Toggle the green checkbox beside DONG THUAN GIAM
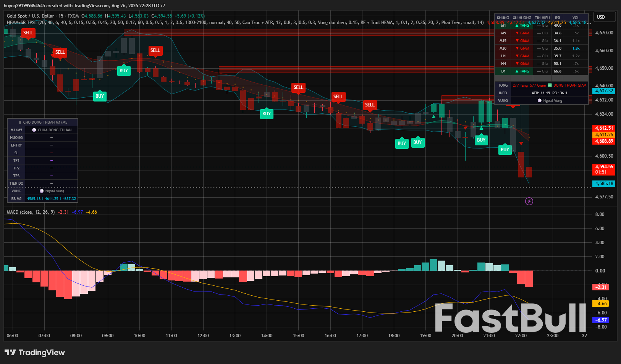621x364 pixels. [x=550, y=85]
